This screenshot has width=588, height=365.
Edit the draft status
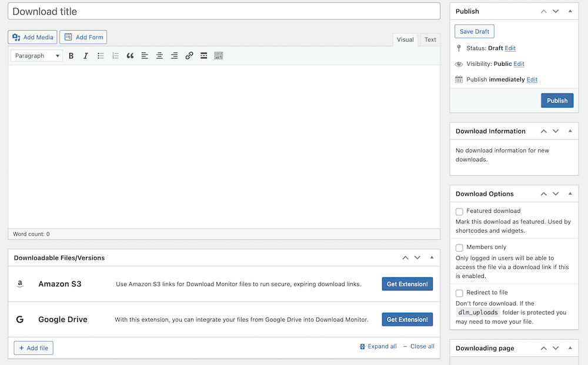(x=510, y=48)
